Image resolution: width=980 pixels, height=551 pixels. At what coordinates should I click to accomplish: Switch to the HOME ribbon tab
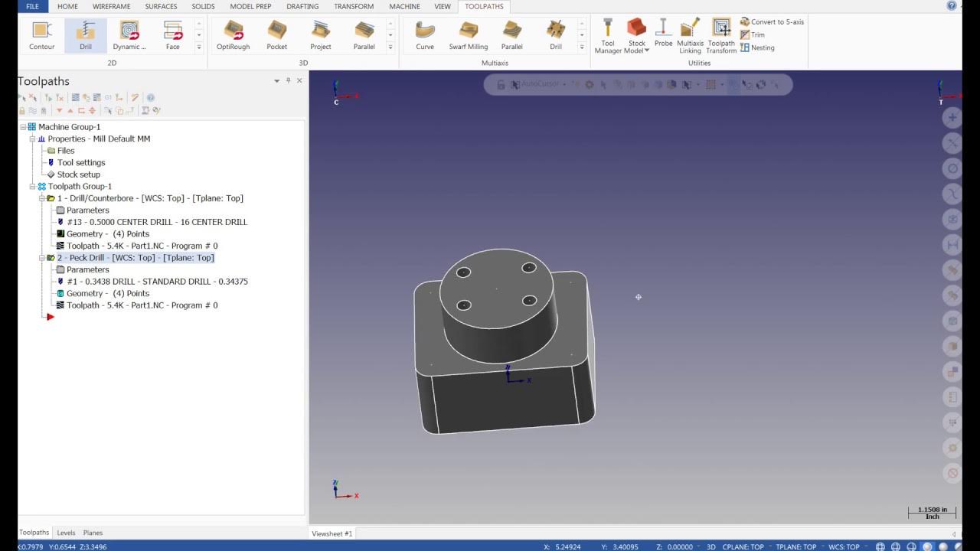(67, 6)
